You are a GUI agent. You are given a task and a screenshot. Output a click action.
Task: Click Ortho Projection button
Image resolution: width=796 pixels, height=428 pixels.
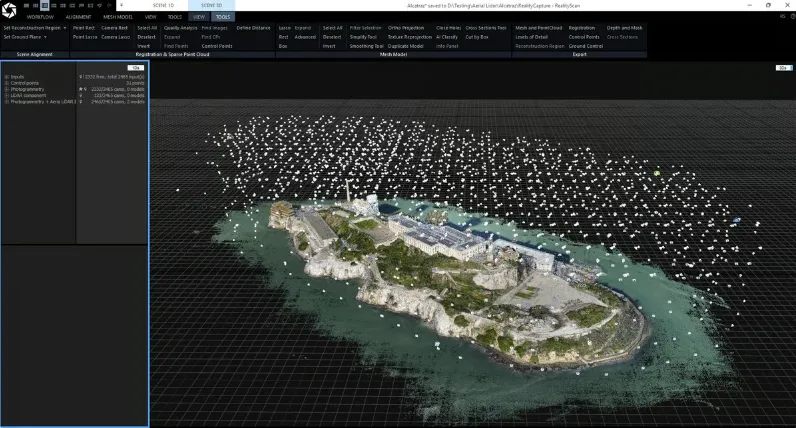coord(406,28)
